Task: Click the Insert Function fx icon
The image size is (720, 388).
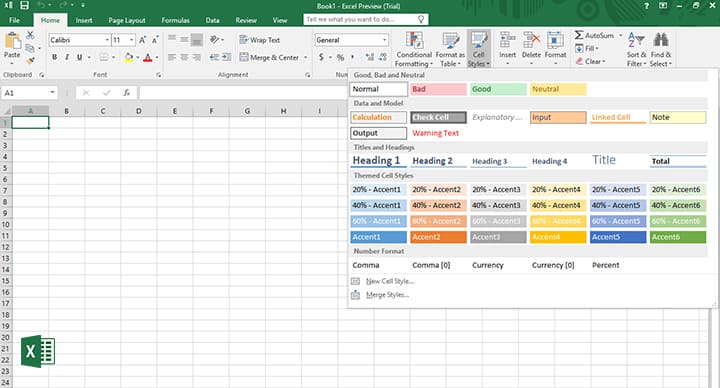Action: (126, 93)
